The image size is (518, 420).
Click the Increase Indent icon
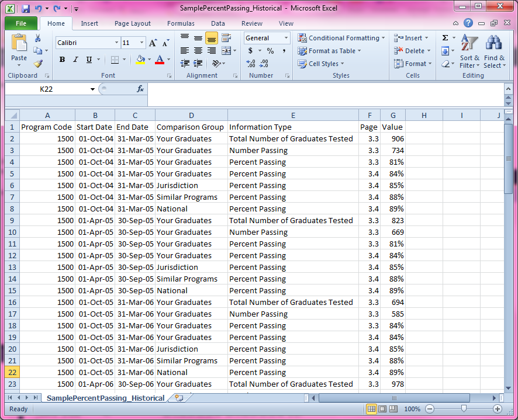click(198, 64)
